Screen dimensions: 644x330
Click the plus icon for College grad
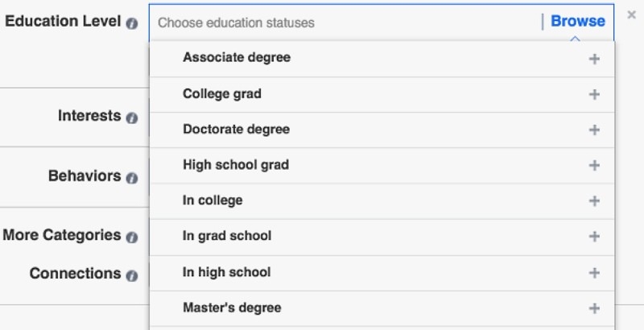pos(595,94)
